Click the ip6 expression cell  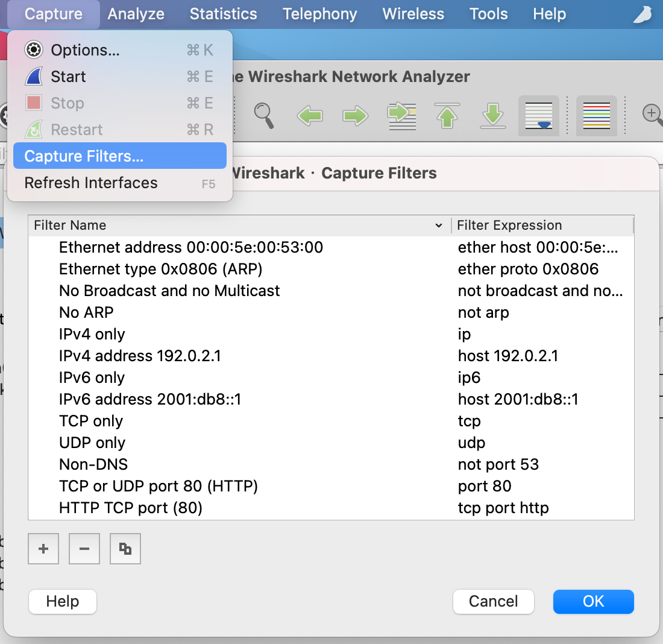pyautogui.click(x=469, y=377)
